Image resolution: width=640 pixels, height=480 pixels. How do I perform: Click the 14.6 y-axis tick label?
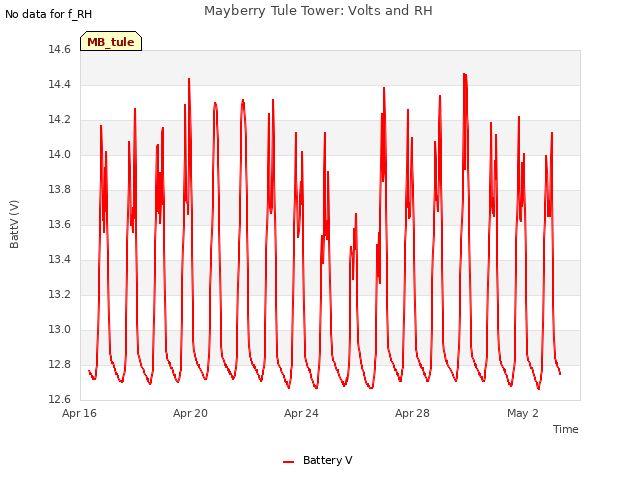[60, 50]
